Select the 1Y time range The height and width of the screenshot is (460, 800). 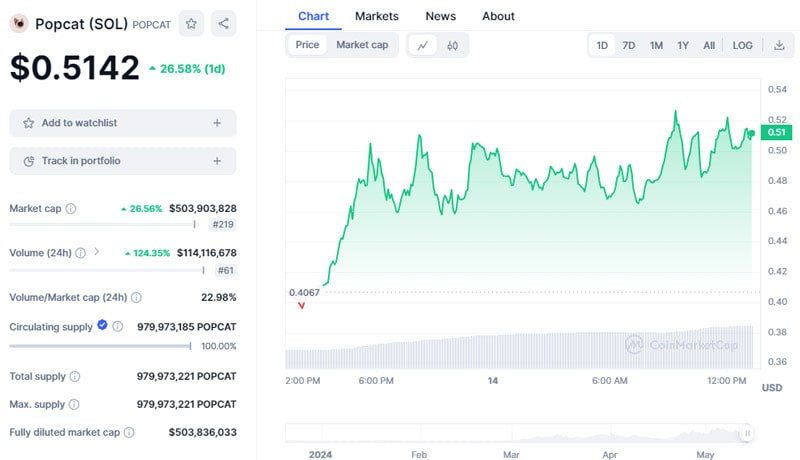[683, 45]
